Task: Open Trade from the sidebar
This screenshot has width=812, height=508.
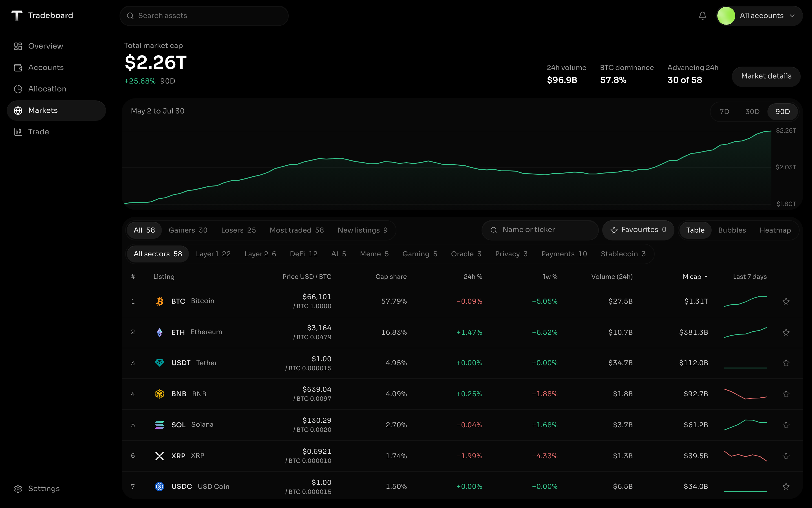Action: click(56, 132)
